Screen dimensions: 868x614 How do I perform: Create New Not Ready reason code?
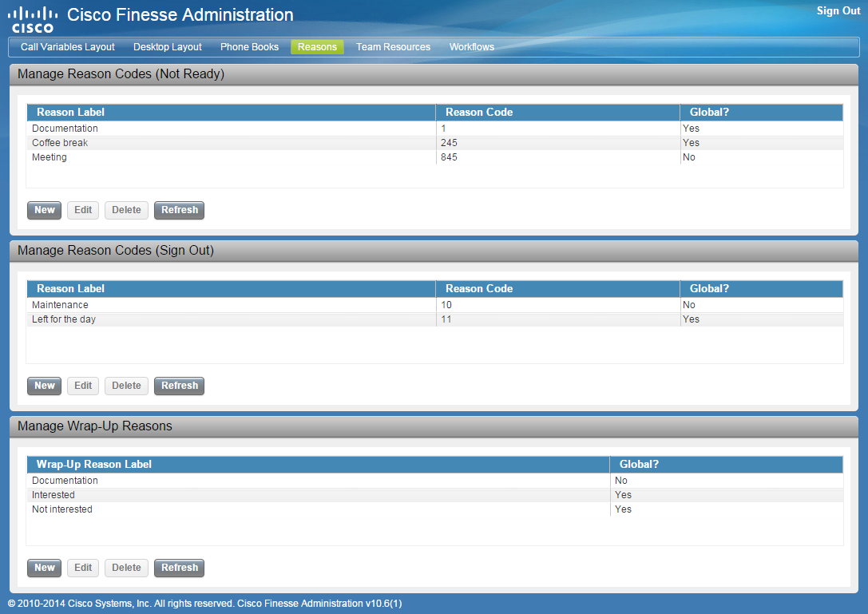pos(44,210)
